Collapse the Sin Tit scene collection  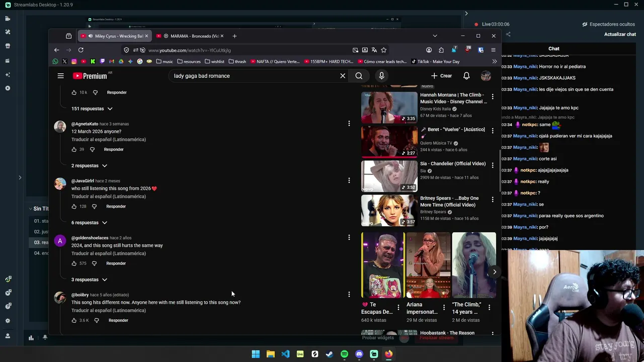[30, 209]
